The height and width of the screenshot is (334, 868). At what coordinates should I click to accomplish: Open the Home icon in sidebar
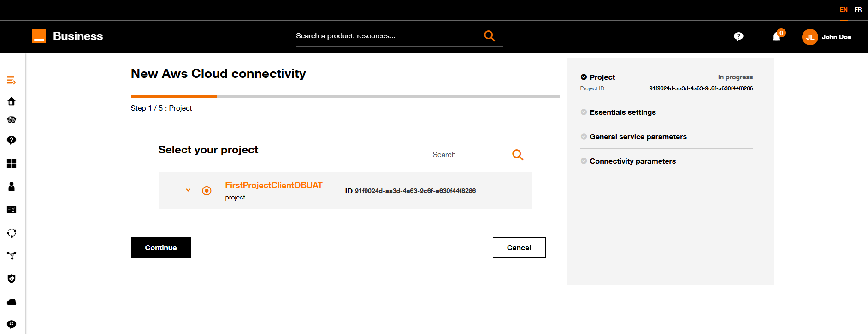pos(12,101)
